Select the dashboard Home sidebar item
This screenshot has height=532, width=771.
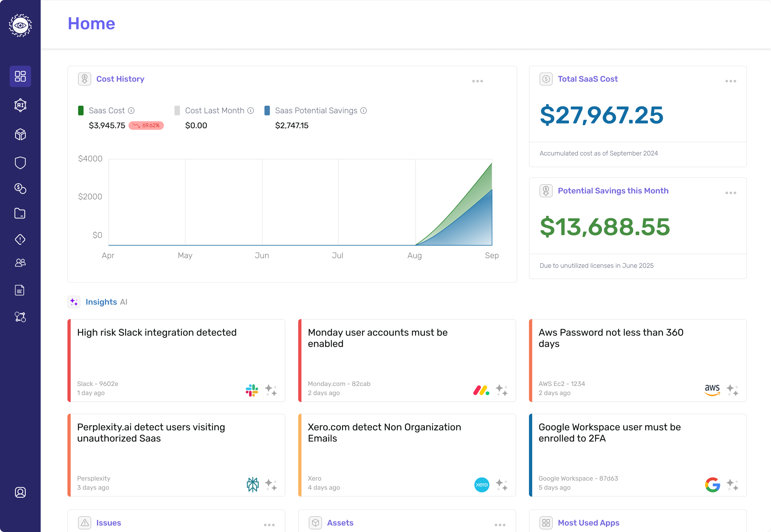pyautogui.click(x=20, y=76)
